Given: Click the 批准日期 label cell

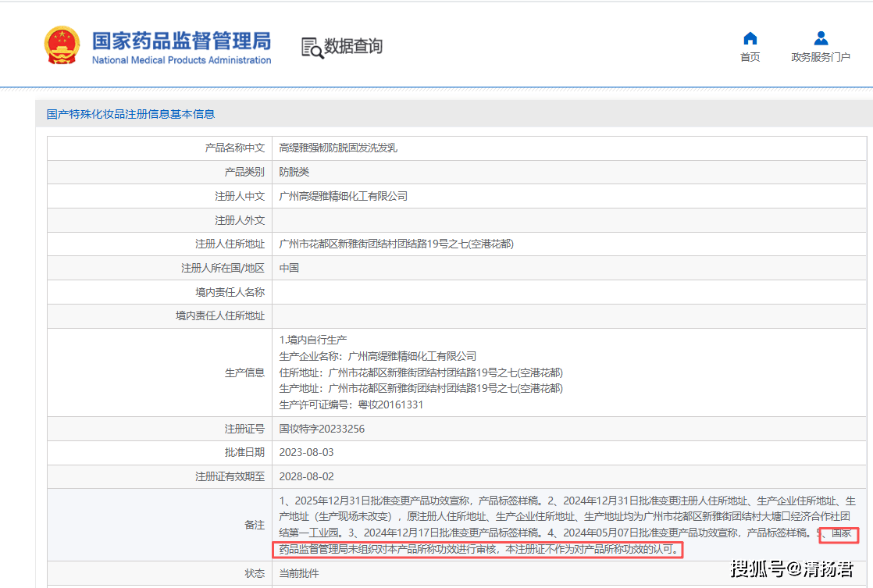Looking at the screenshot, I should click(159, 453).
